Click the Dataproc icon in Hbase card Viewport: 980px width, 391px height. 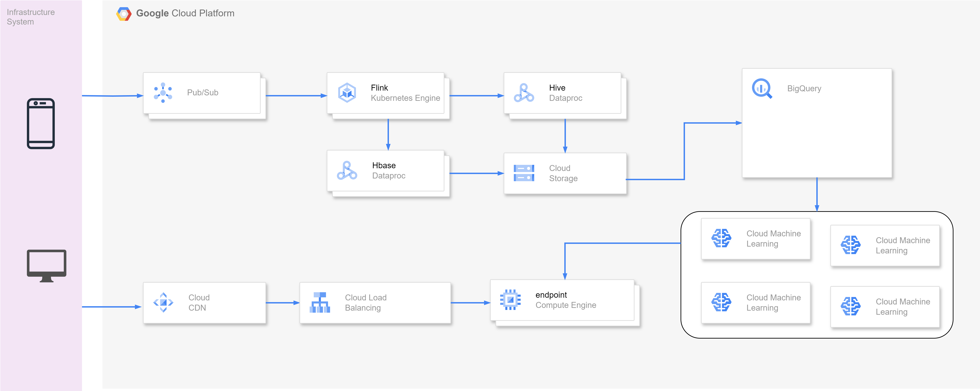(347, 170)
